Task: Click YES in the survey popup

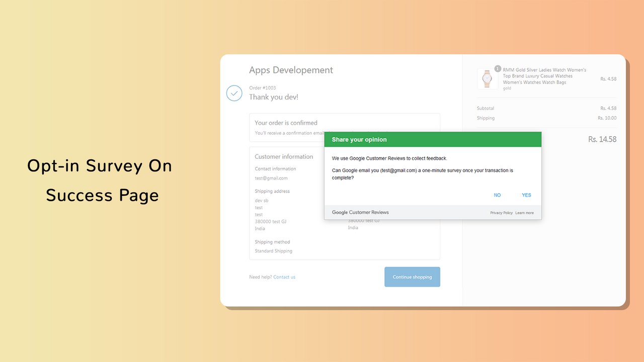Action: [x=526, y=195]
